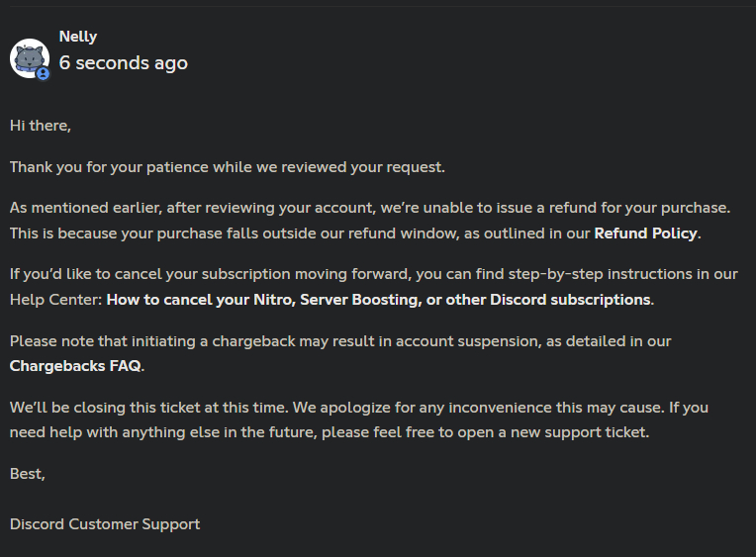The image size is (756, 557).
Task: Click the "Discord Customer Support" signature
Action: (x=105, y=523)
